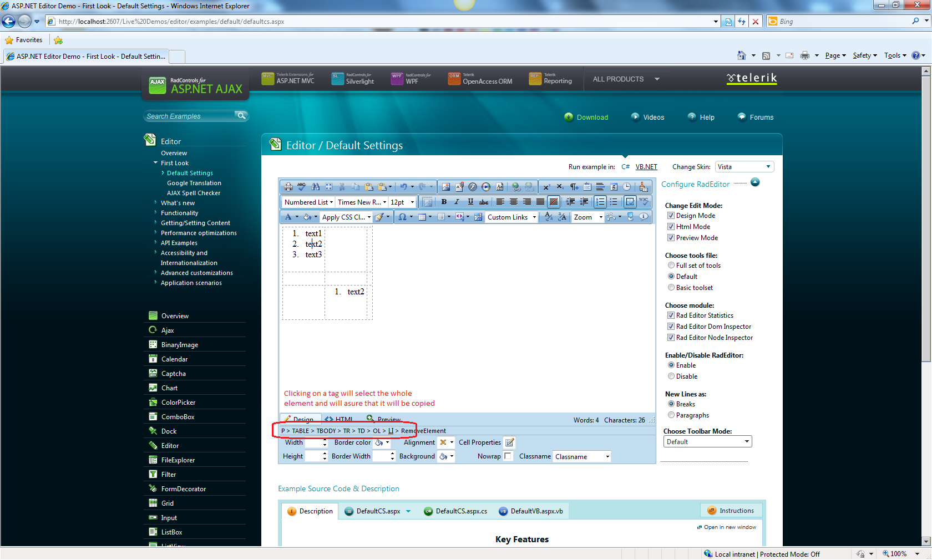This screenshot has height=560, width=932.
Task: Insert symbol using the Omega icon
Action: pyautogui.click(x=403, y=217)
